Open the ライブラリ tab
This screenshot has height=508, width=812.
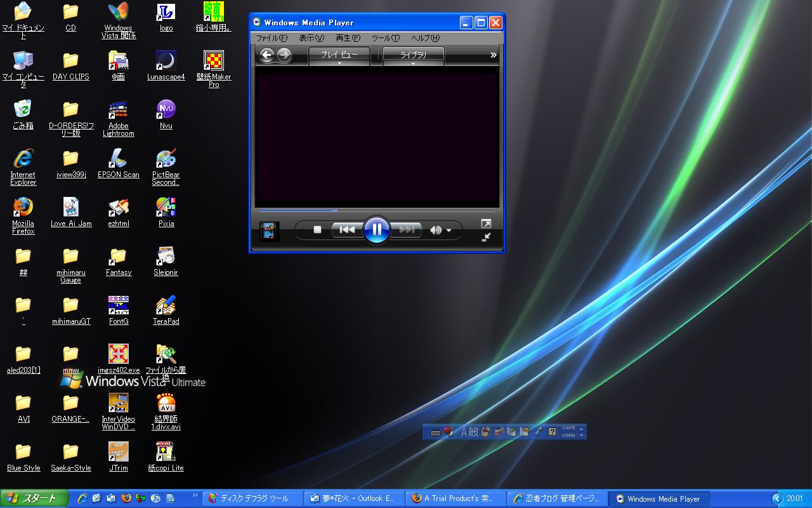[413, 55]
